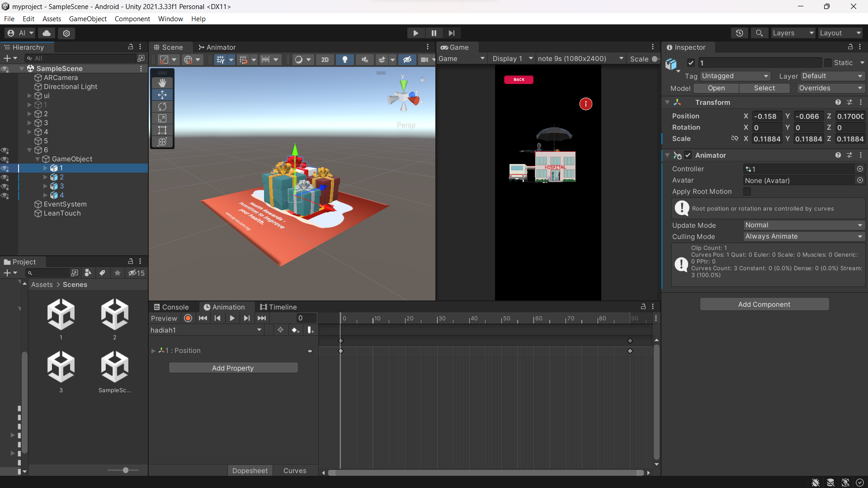Click the Add Property button
Image resolution: width=868 pixels, height=488 pixels.
233,368
